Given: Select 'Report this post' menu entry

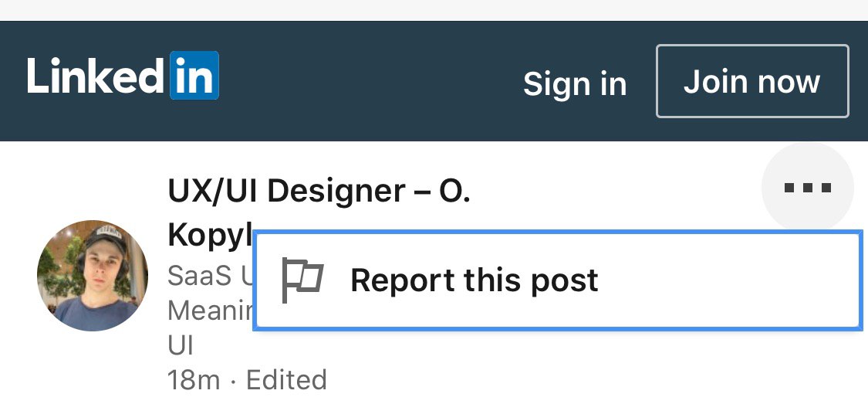Looking at the screenshot, I should [474, 280].
